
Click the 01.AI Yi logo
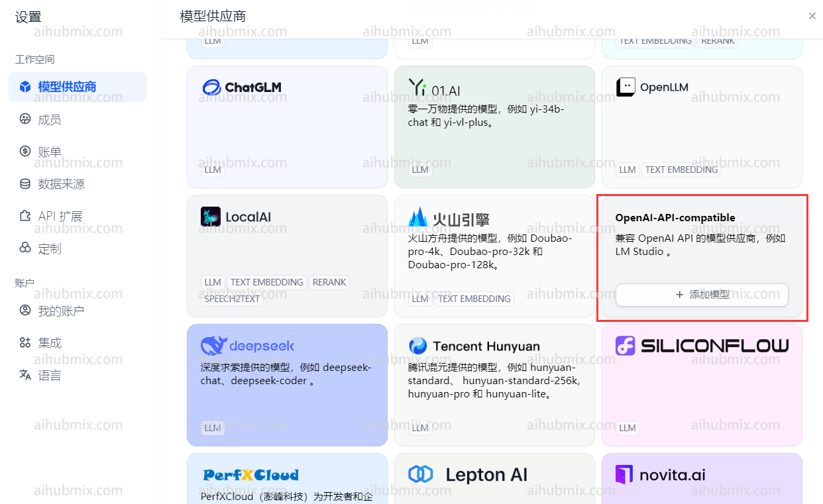point(434,88)
